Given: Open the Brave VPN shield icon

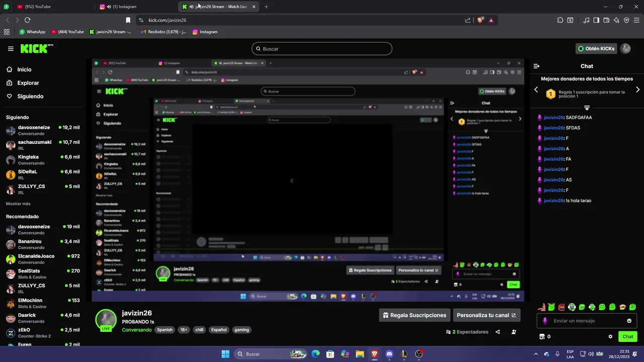Looking at the screenshot, I should pos(626,20).
